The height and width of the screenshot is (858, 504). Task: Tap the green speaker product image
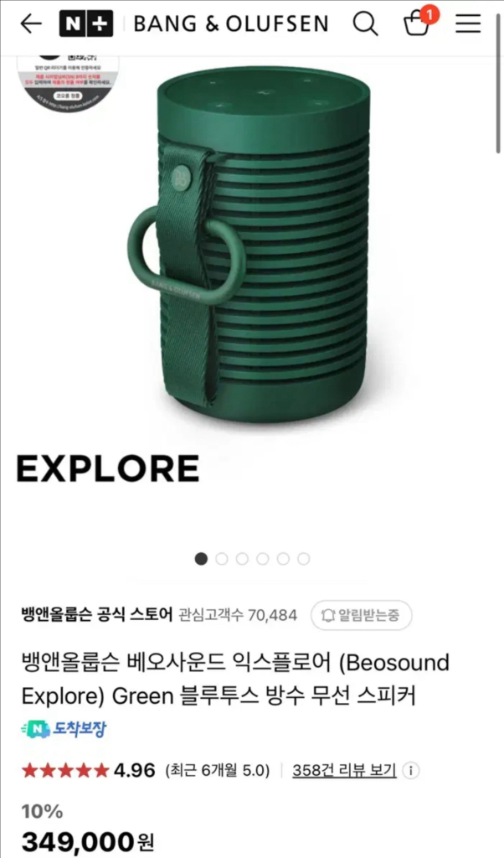[249, 246]
